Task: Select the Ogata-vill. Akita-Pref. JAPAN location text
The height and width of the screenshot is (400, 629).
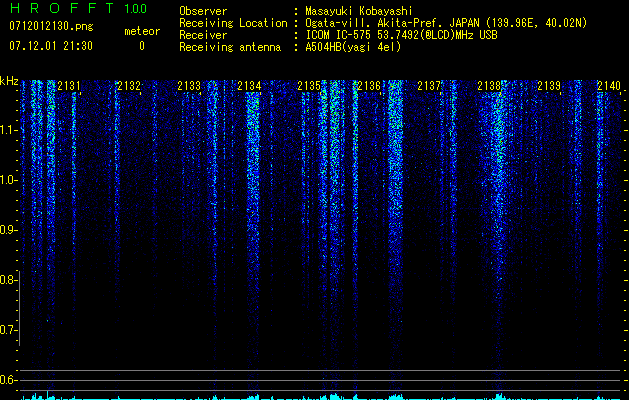Action: pyautogui.click(x=446, y=23)
